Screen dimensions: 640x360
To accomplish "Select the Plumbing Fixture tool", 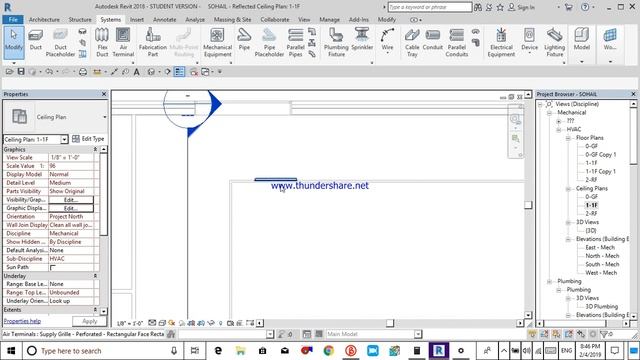I will [336, 42].
